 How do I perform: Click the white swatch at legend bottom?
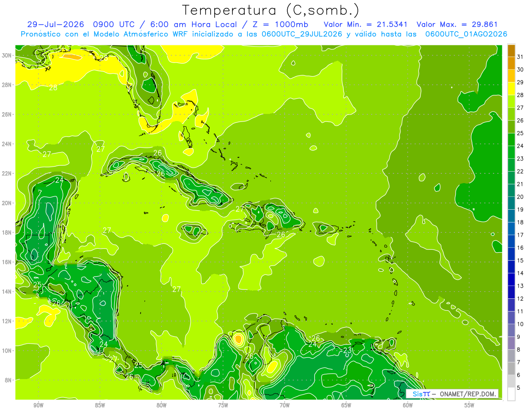tap(511, 394)
